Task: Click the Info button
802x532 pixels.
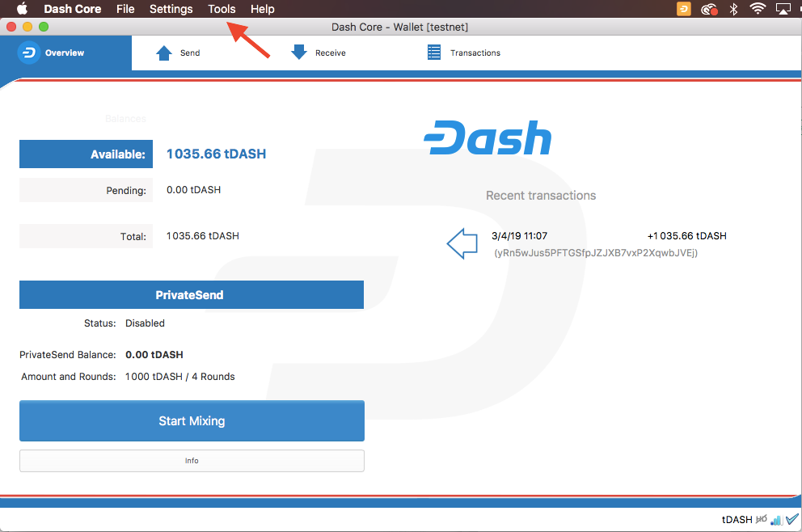Action: 192,461
